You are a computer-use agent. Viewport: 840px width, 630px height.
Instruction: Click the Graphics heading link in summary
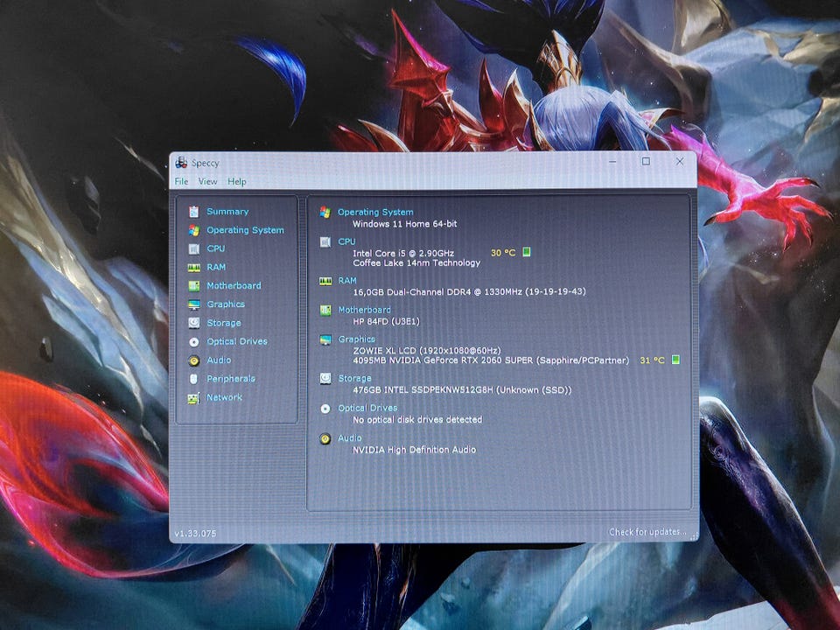point(356,339)
